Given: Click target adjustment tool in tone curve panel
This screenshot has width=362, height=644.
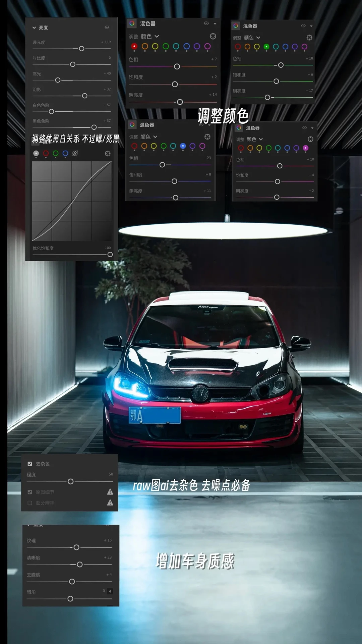Looking at the screenshot, I should tap(108, 154).
